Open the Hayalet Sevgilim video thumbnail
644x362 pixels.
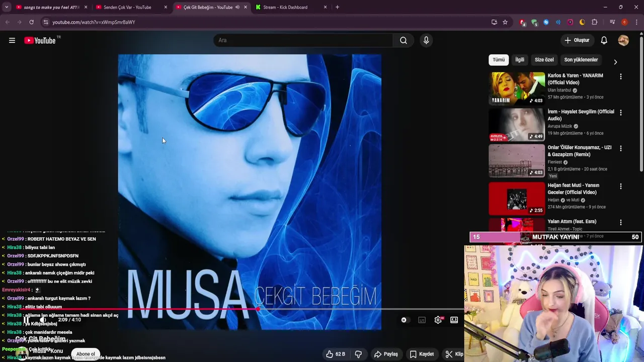(x=517, y=124)
